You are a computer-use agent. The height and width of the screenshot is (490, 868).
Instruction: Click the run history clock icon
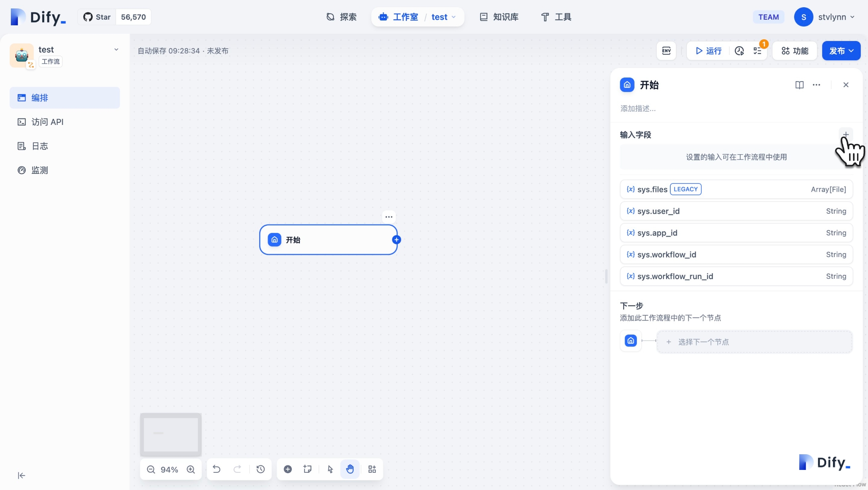tap(739, 51)
